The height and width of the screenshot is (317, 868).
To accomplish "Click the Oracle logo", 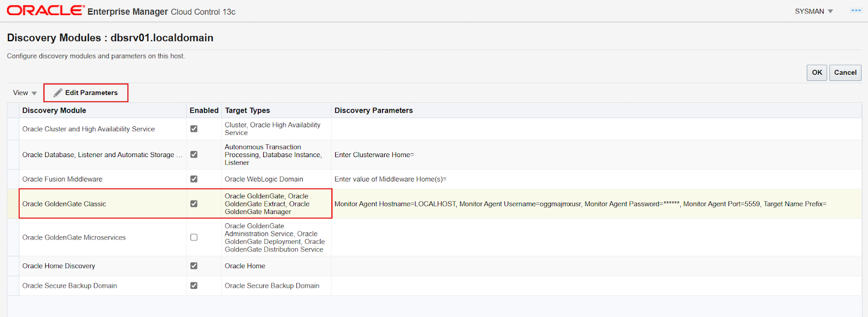I will [46, 10].
